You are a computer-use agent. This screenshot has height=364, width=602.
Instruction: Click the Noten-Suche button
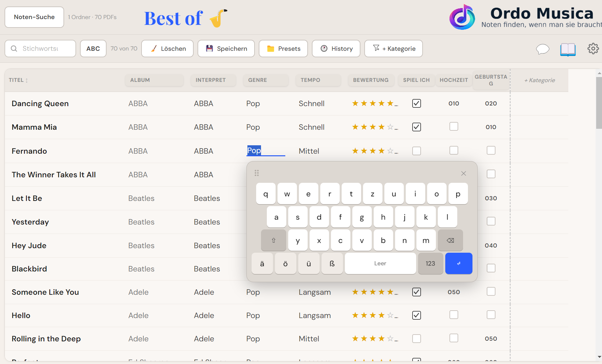click(x=34, y=17)
